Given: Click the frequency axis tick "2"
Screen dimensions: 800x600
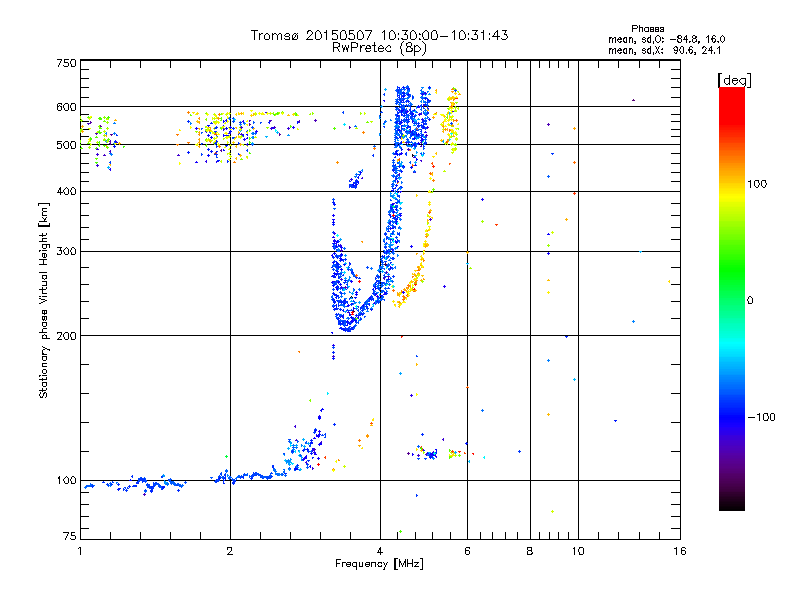Looking at the screenshot, I should tap(230, 551).
